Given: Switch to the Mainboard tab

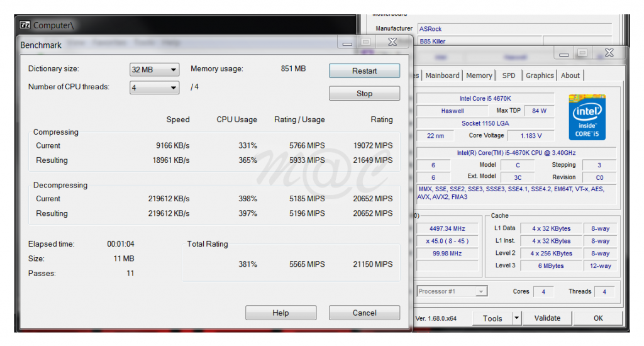Looking at the screenshot, I should (442, 75).
